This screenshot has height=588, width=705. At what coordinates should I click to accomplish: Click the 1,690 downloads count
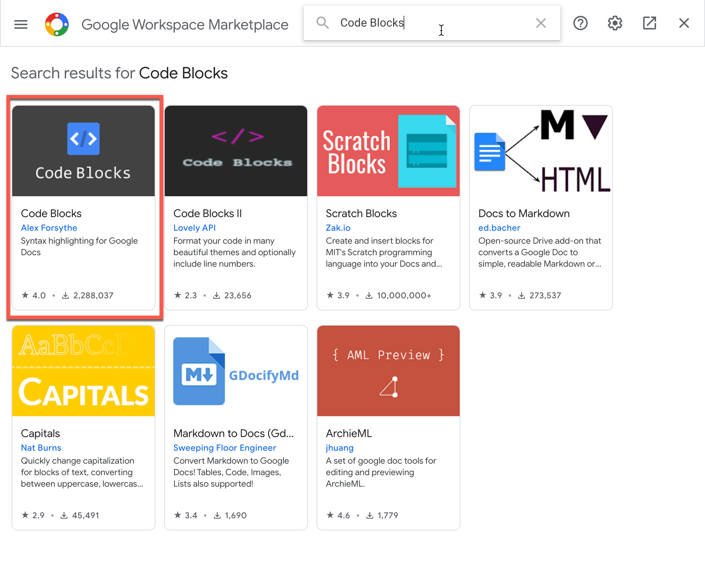click(x=230, y=515)
